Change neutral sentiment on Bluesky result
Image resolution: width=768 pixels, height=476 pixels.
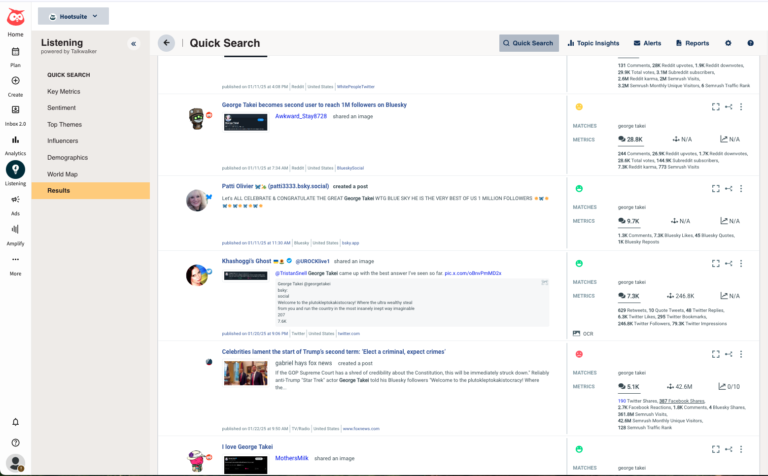pyautogui.click(x=579, y=107)
